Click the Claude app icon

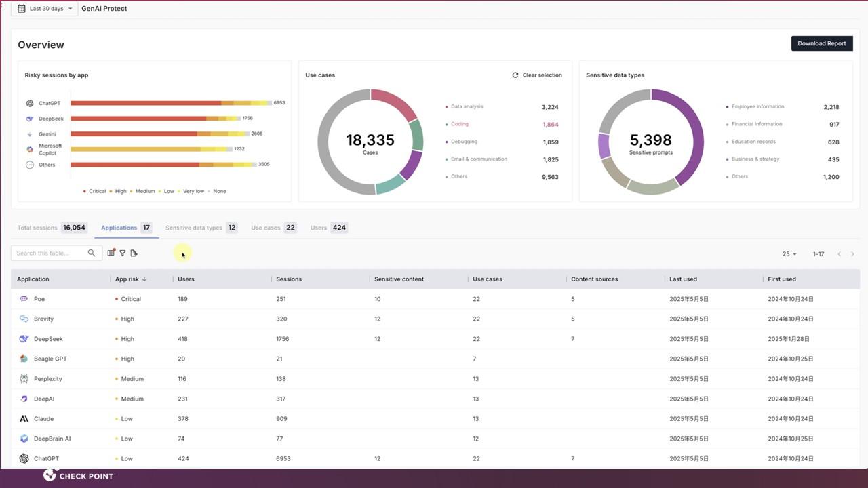24,419
